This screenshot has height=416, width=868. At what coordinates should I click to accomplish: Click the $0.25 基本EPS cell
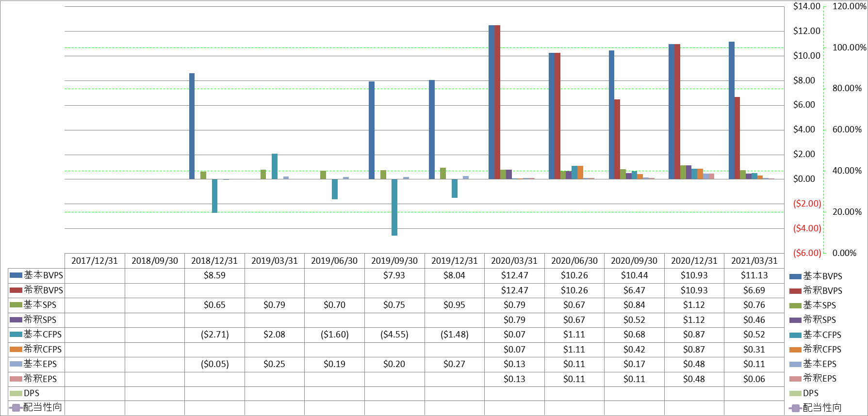(x=275, y=364)
